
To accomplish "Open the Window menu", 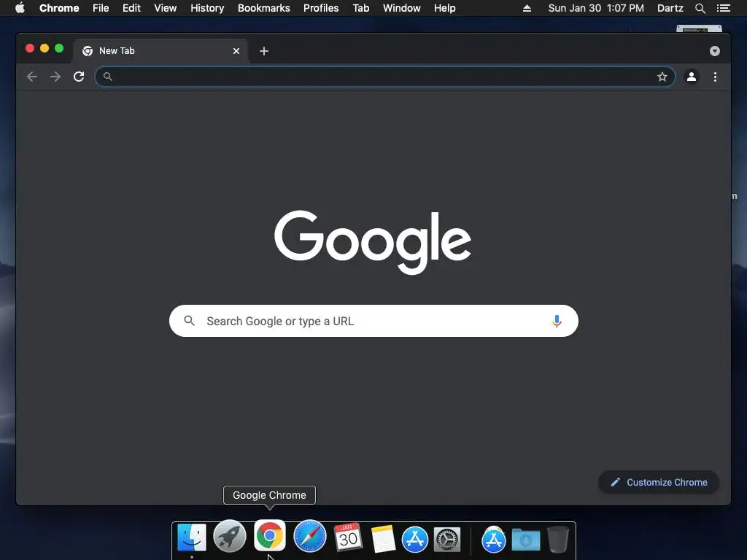I will pos(402,8).
